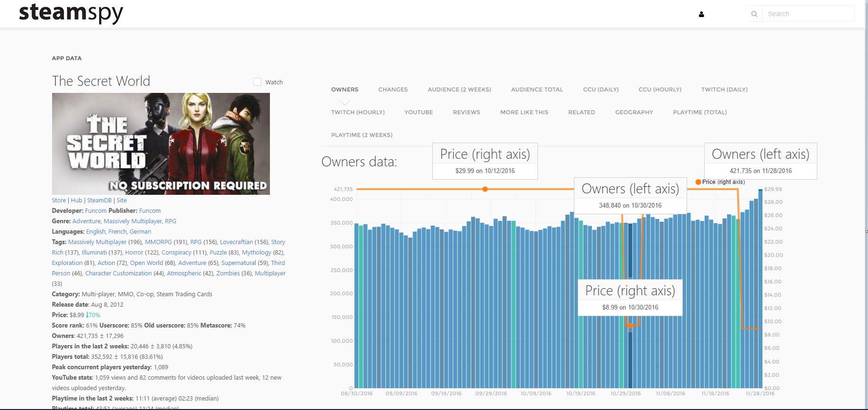Image resolution: width=868 pixels, height=410 pixels.
Task: Open the Twitch (Hourly) tab
Action: [358, 112]
